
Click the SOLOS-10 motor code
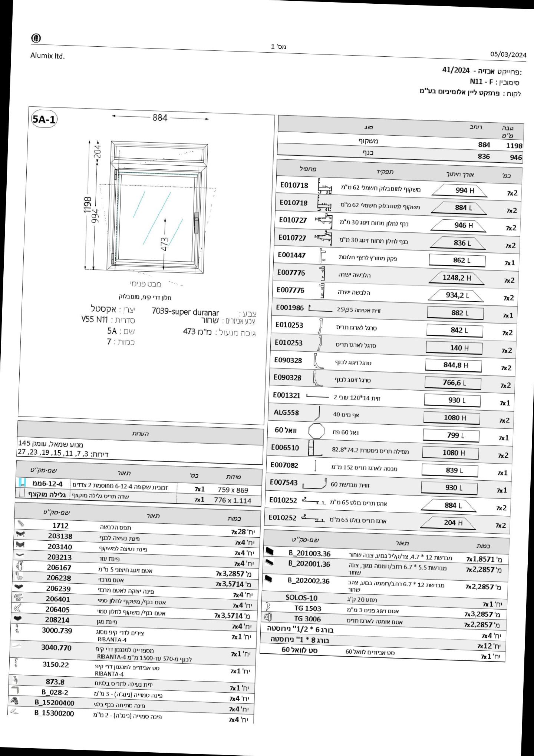301,598
